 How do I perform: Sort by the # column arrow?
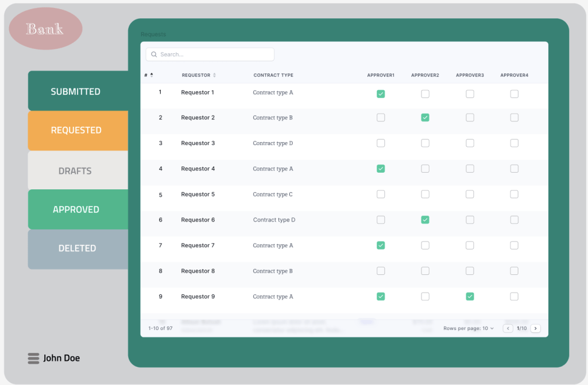tap(152, 75)
